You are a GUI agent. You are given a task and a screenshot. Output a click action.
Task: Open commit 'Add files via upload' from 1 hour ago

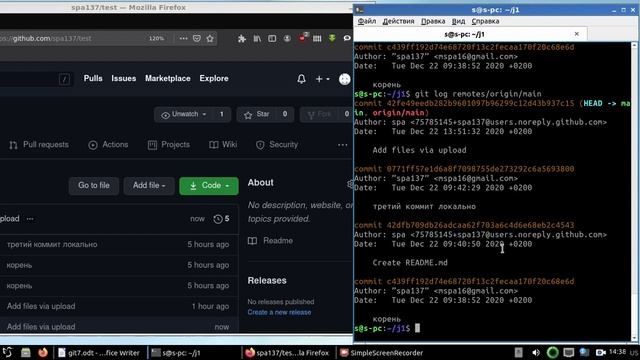point(41,306)
